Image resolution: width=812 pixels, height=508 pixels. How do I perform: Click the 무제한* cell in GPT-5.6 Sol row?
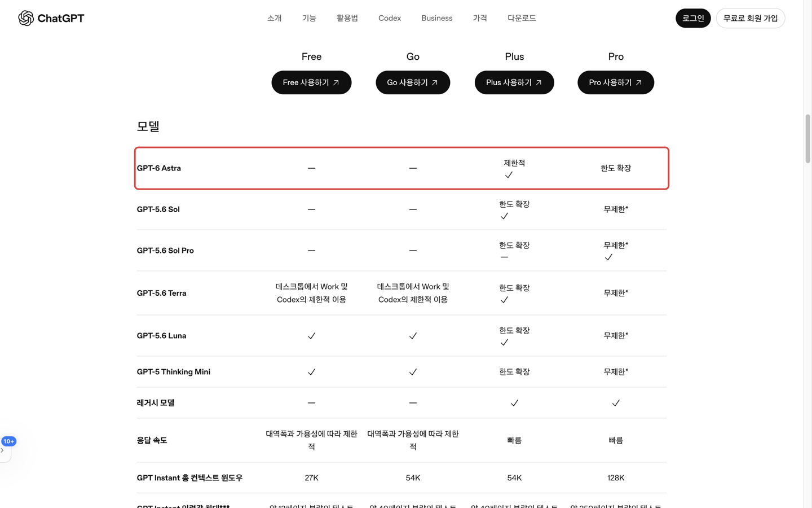click(x=616, y=209)
